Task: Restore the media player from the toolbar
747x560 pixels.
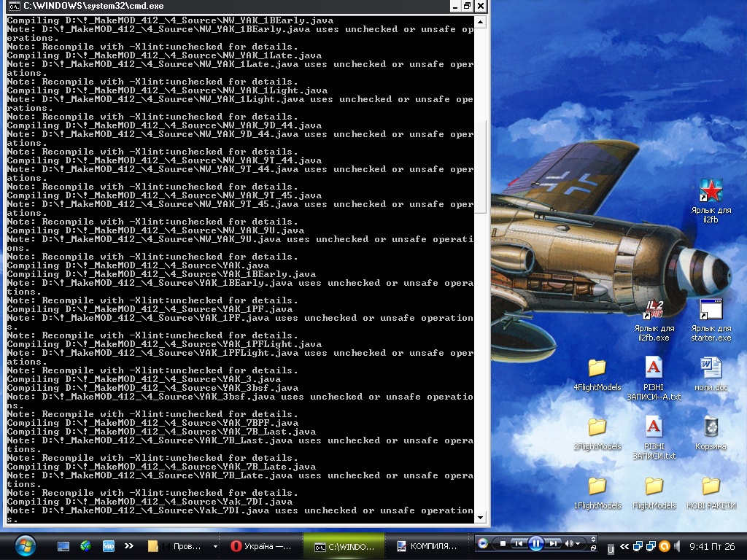Action: (593, 548)
